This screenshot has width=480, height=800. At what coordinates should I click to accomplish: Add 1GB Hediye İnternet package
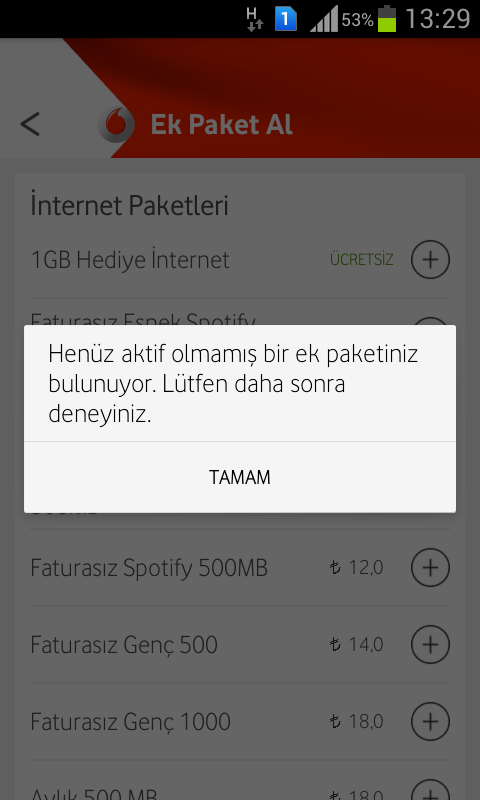tap(431, 260)
